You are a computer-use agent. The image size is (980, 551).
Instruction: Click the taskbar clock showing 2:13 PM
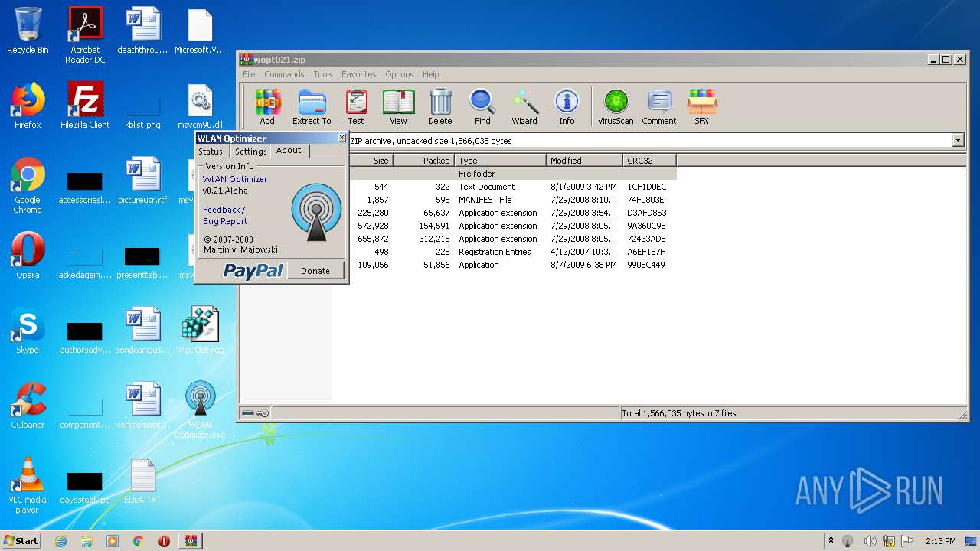(940, 541)
